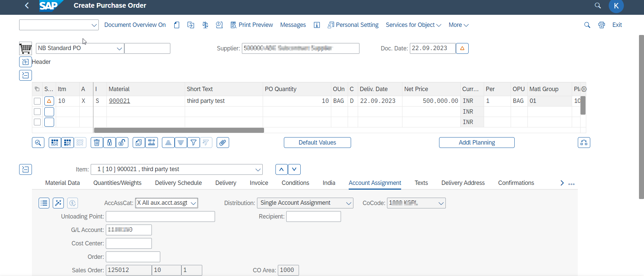Click the Default Values button
This screenshot has width=644, height=276.
coord(317,143)
